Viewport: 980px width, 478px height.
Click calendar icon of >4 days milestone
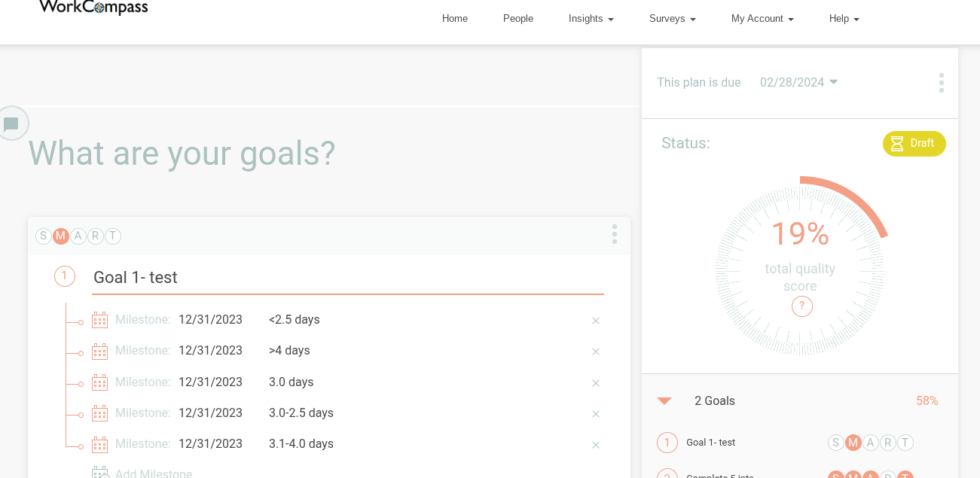pyautogui.click(x=99, y=352)
